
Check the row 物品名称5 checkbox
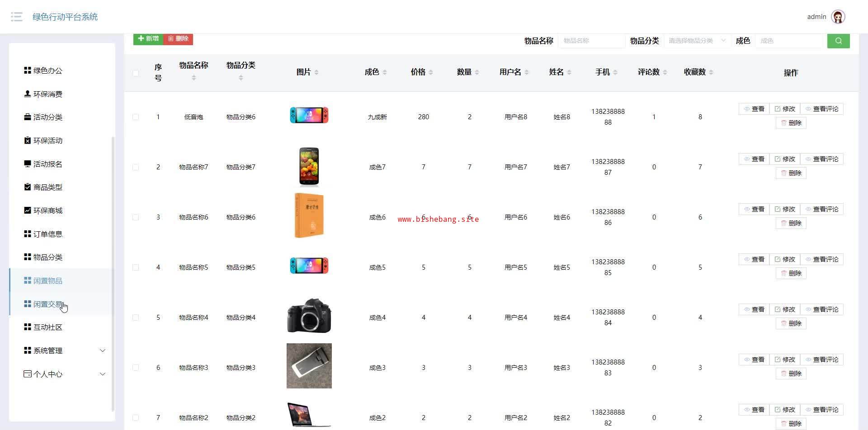point(136,267)
